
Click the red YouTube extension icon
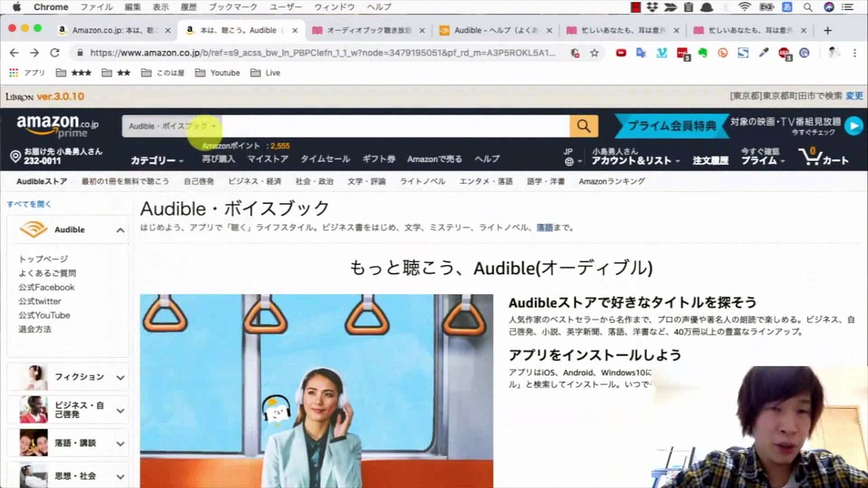click(620, 52)
